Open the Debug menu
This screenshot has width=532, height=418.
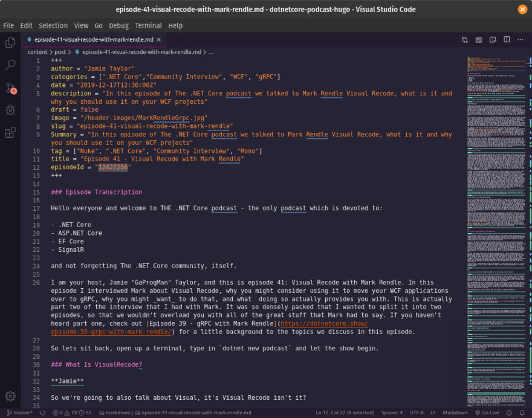tap(118, 26)
